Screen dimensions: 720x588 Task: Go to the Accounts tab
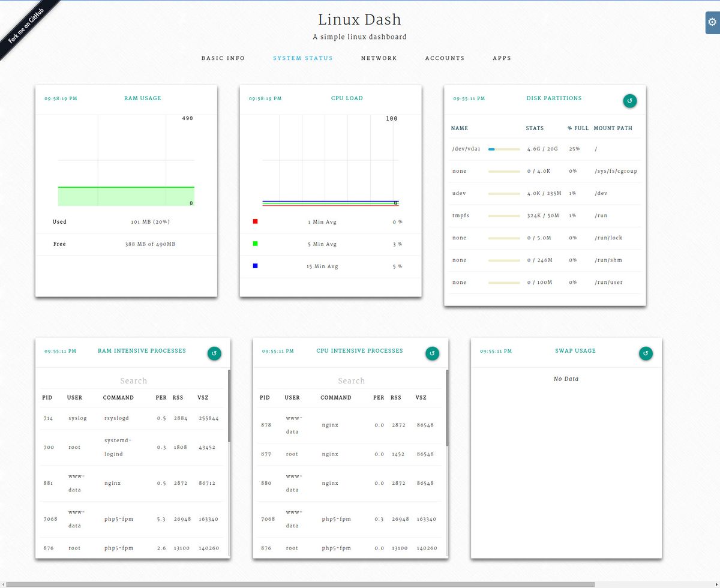[445, 58]
